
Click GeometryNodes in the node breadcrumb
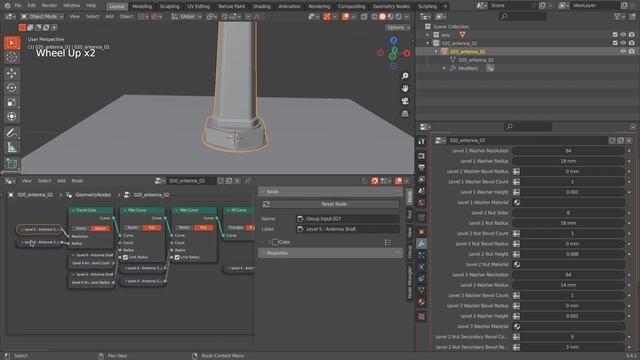93,195
